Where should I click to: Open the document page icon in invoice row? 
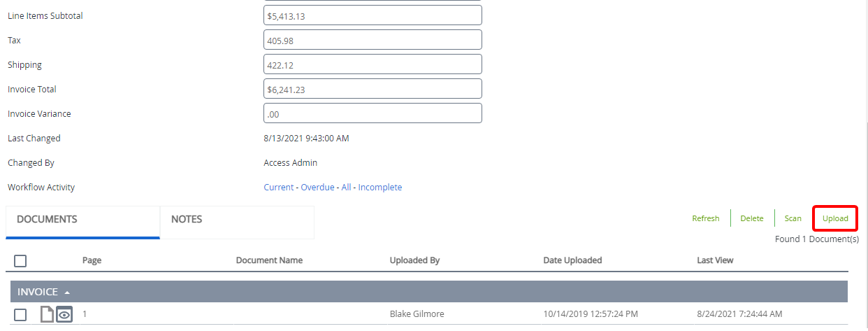click(x=47, y=315)
